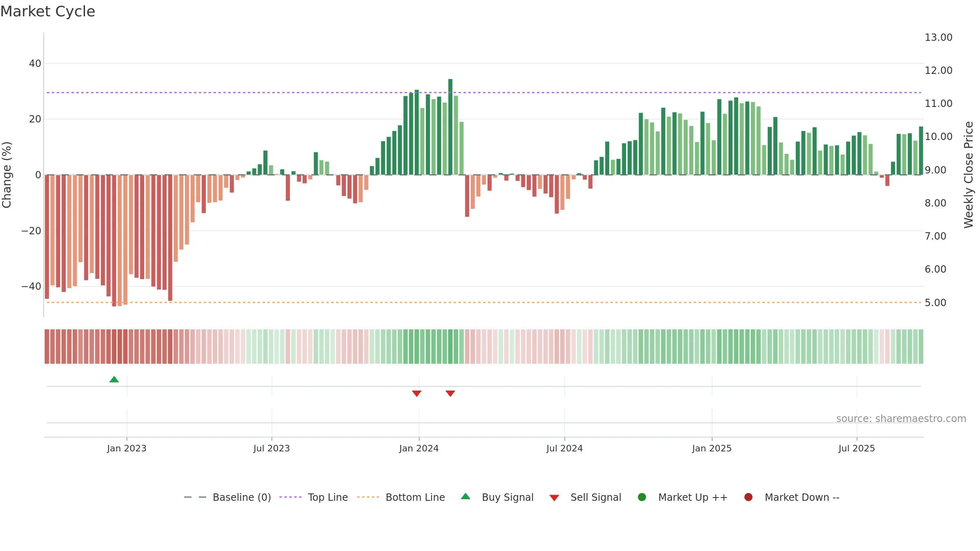Click the green Market Up legend circle
Screen dimensions: 980x551
click(x=642, y=497)
